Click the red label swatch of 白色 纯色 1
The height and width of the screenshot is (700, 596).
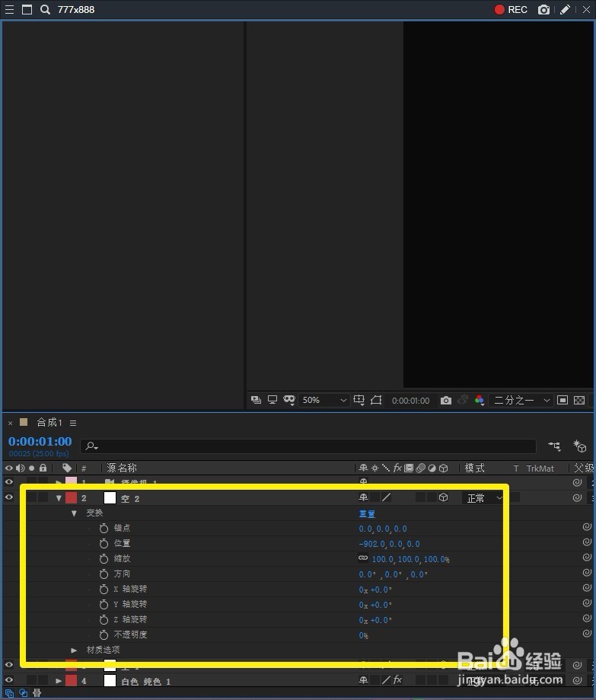(x=72, y=681)
